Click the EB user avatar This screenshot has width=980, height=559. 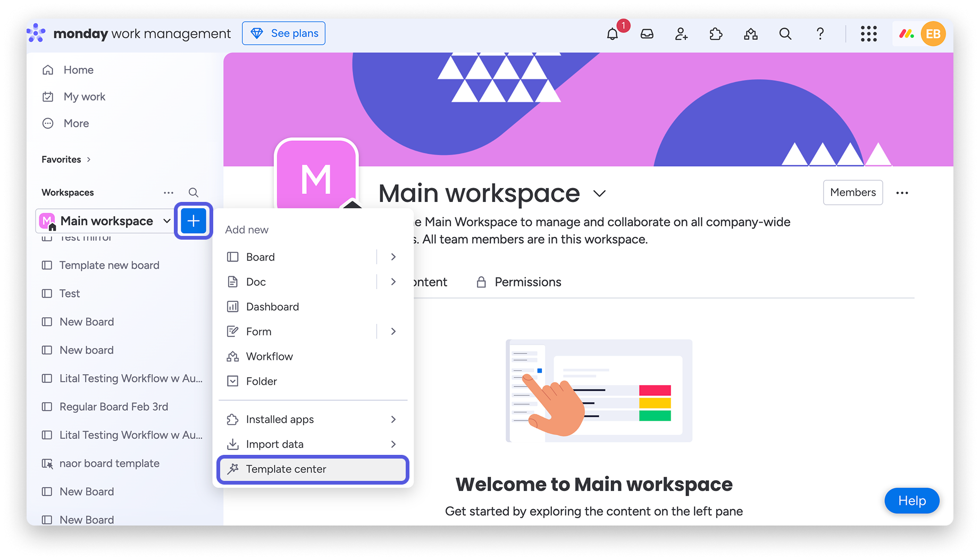[933, 34]
